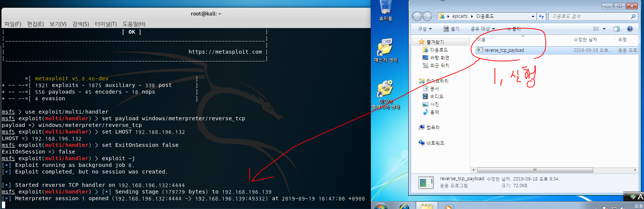Select 사진 library
This screenshot has height=209, width=644.
point(434,104)
